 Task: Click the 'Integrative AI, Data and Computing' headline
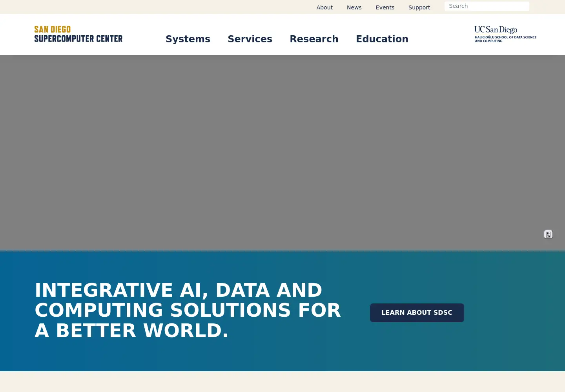click(188, 310)
